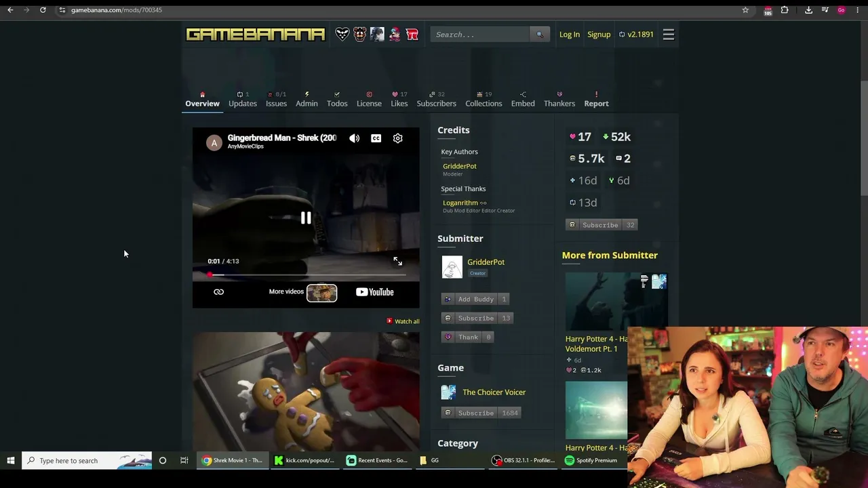Image resolution: width=868 pixels, height=488 pixels.
Task: Focus the GameBanana search field
Action: coord(480,35)
